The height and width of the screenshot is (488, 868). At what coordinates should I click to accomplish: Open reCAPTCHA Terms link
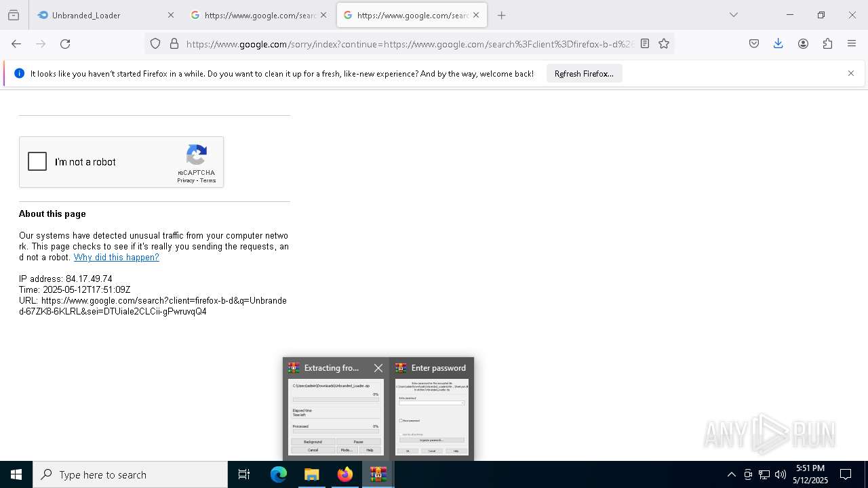[x=208, y=180]
